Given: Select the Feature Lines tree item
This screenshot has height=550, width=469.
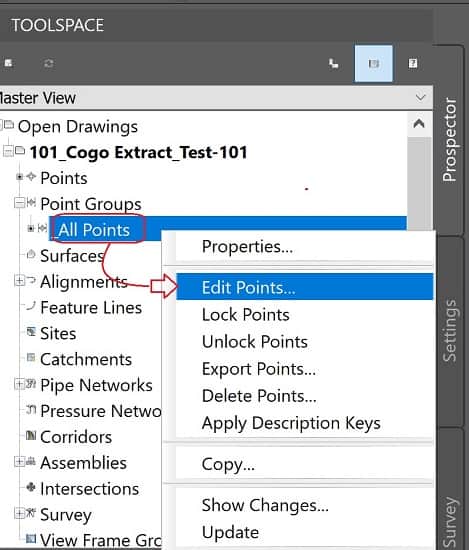Looking at the screenshot, I should 91,308.
